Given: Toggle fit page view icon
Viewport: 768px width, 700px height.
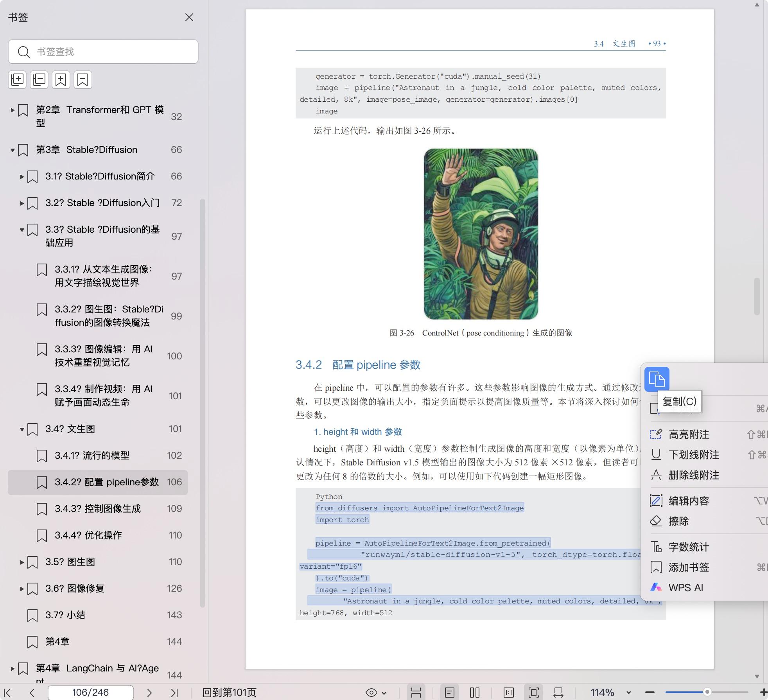Looking at the screenshot, I should pyautogui.click(x=533, y=693).
